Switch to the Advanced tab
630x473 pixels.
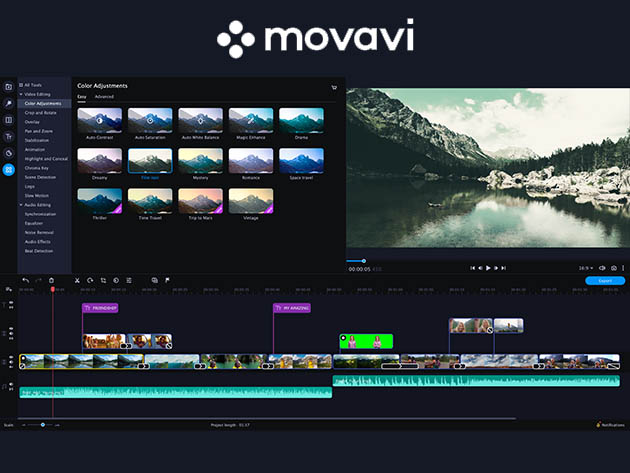tap(104, 97)
